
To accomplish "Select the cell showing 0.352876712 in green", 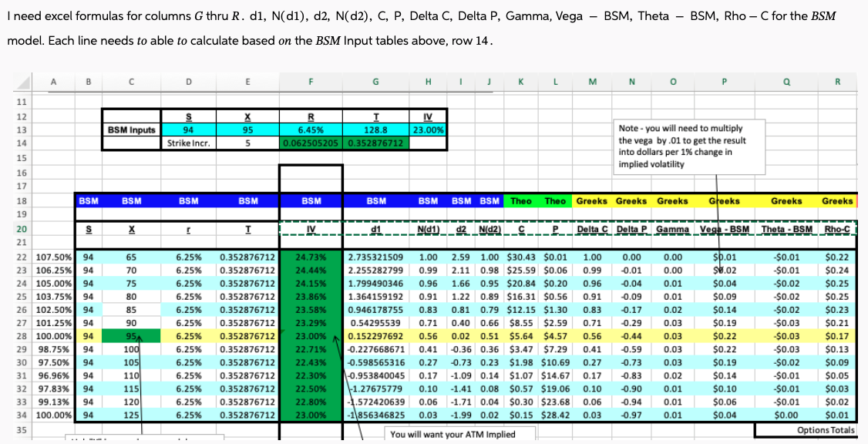I will pyautogui.click(x=375, y=143).
